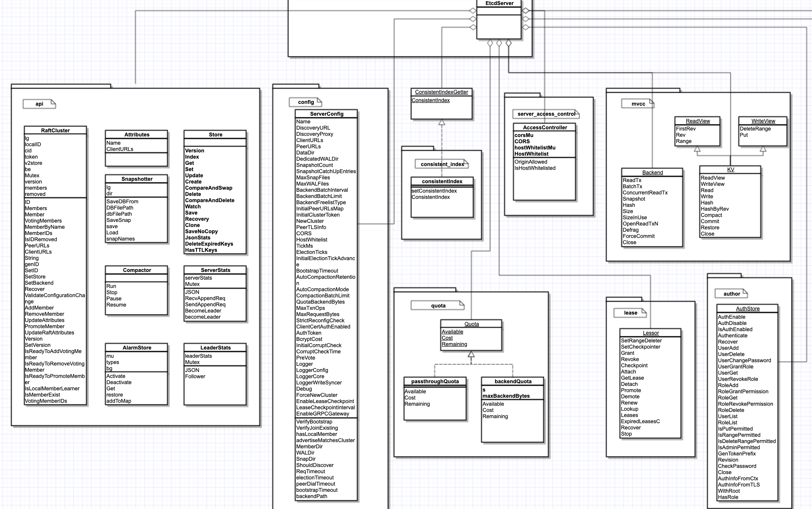Click the AccessController class header
Viewport: 812px width, 509px height.
pos(545,128)
